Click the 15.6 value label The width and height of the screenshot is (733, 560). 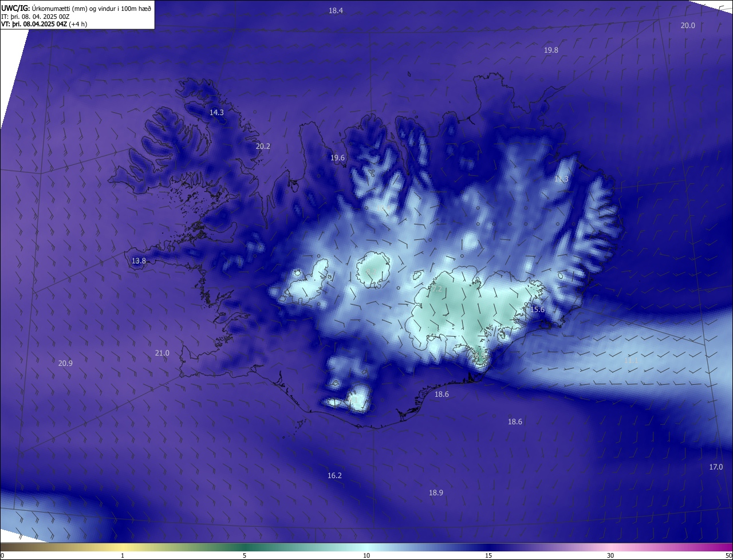[x=537, y=310]
